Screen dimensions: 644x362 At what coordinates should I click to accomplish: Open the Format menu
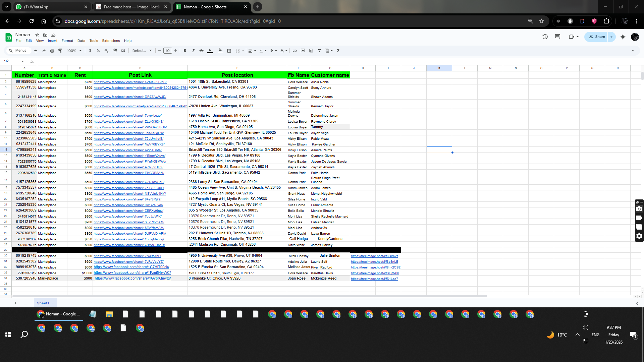67,41
